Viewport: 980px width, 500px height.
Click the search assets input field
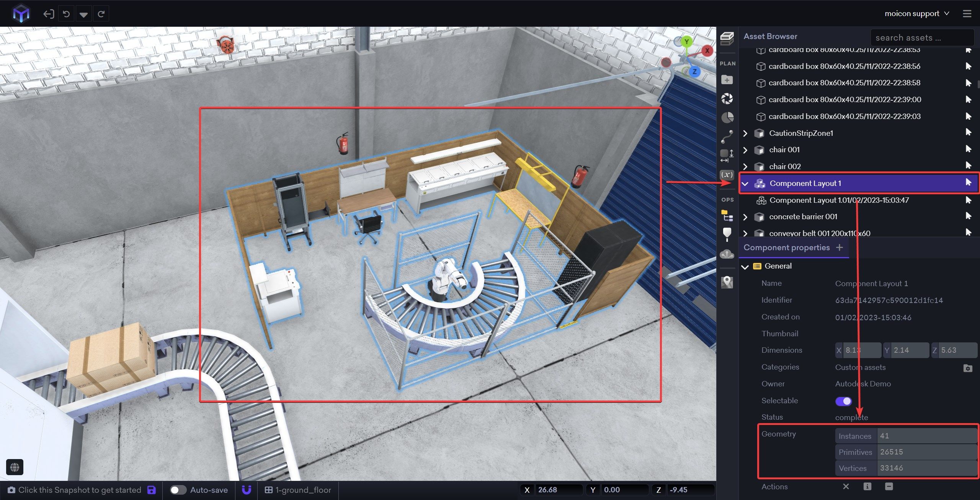(921, 37)
